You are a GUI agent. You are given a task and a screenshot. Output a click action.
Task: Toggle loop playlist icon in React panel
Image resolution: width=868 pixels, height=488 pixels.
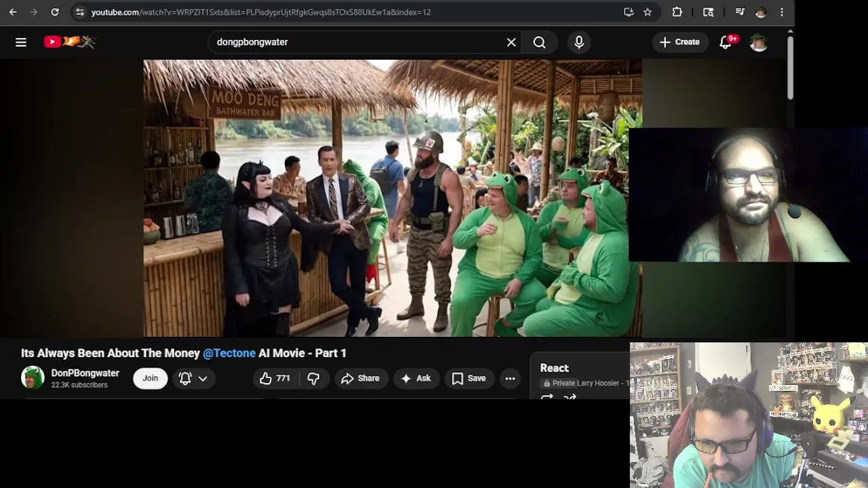(x=547, y=398)
